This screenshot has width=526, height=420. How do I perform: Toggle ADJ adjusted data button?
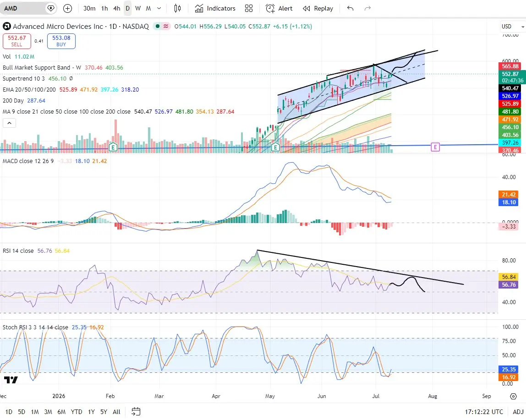(x=518, y=412)
